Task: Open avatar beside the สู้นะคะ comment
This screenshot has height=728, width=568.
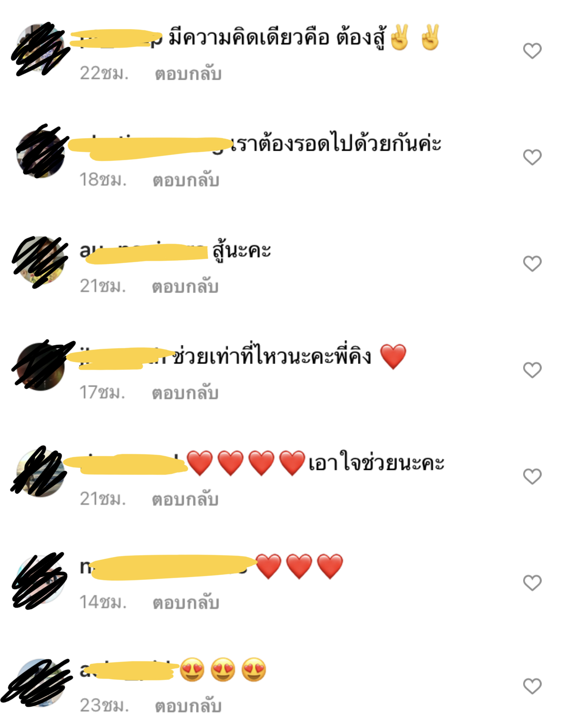Action: 40,260
